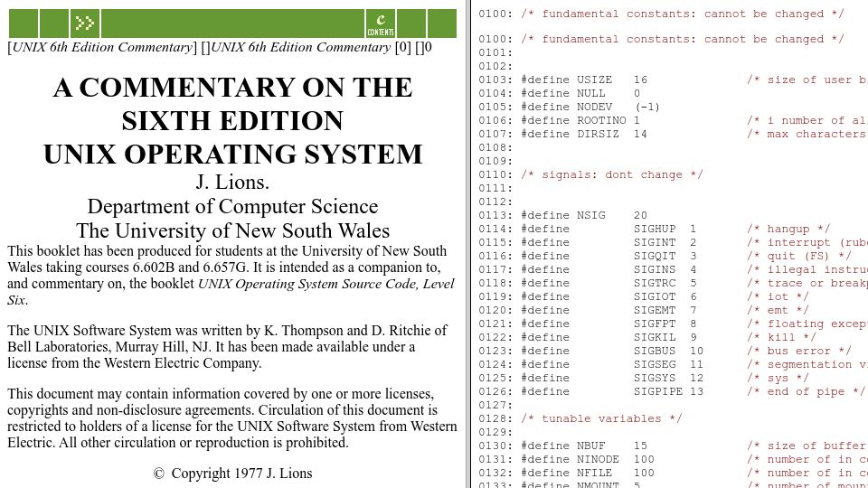This screenshot has width=868, height=488.
Task: Click 'license from the Western Electric Company.' line
Action: (134, 363)
